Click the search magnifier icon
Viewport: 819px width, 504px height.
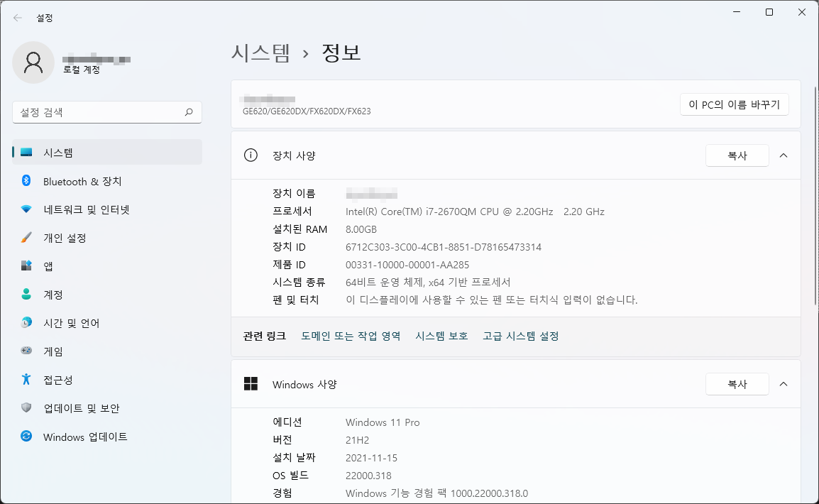[189, 111]
